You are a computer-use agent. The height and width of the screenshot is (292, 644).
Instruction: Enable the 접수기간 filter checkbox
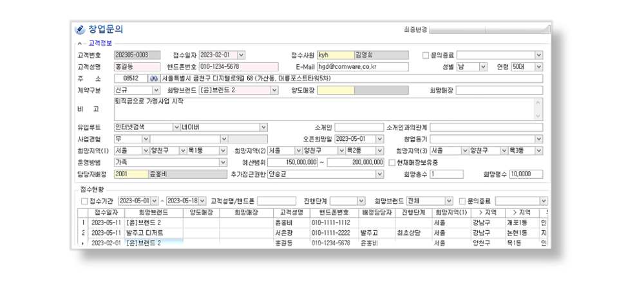(x=84, y=201)
